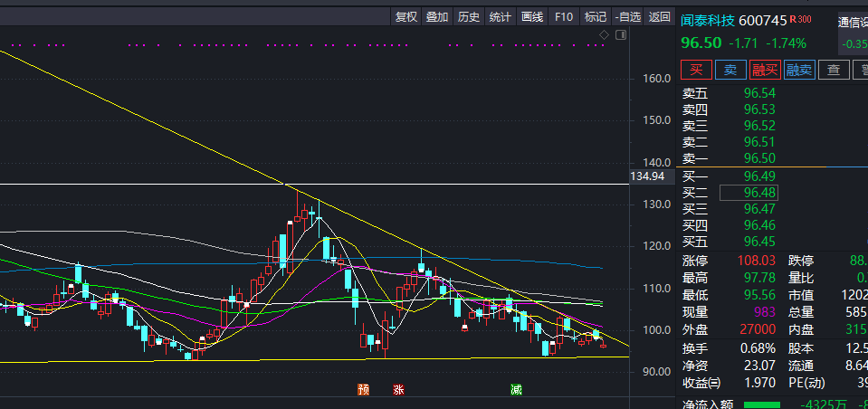
Task: Click the 通信设 sector panel
Action: 853,33
